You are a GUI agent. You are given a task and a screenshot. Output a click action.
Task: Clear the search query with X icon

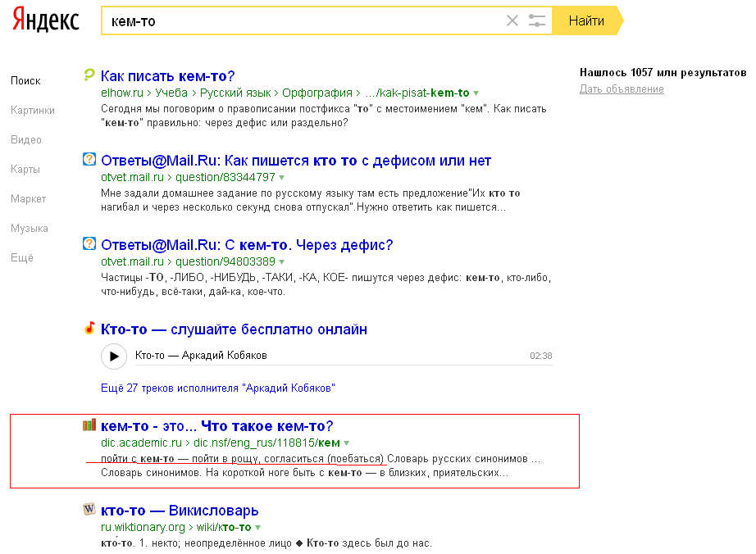click(512, 21)
